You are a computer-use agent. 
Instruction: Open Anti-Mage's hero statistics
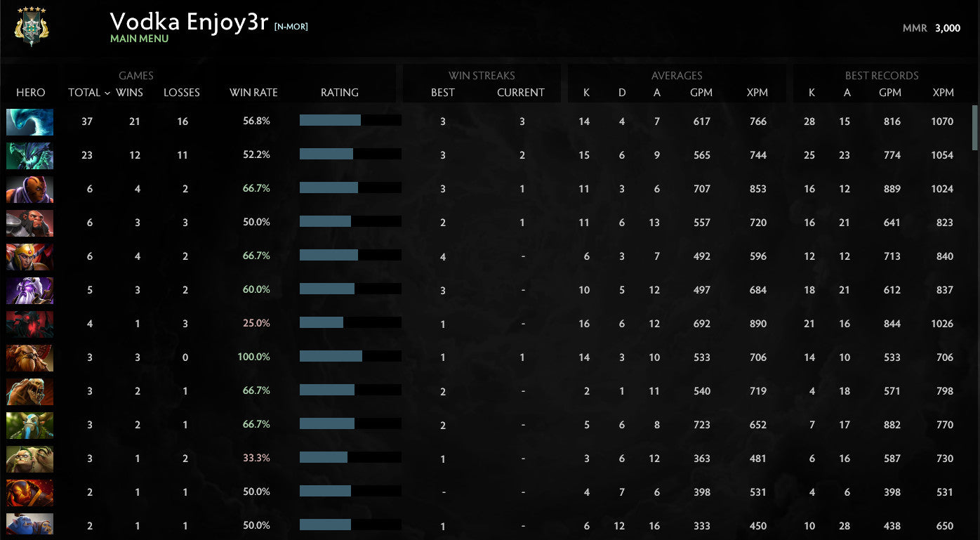[29, 189]
